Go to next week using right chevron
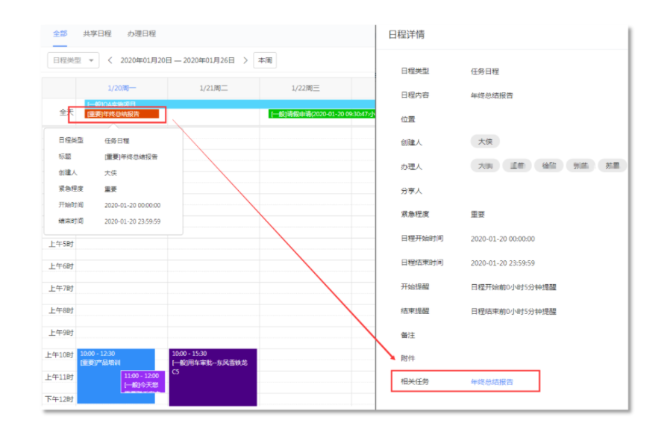The height and width of the screenshot is (432, 657). pyautogui.click(x=244, y=60)
